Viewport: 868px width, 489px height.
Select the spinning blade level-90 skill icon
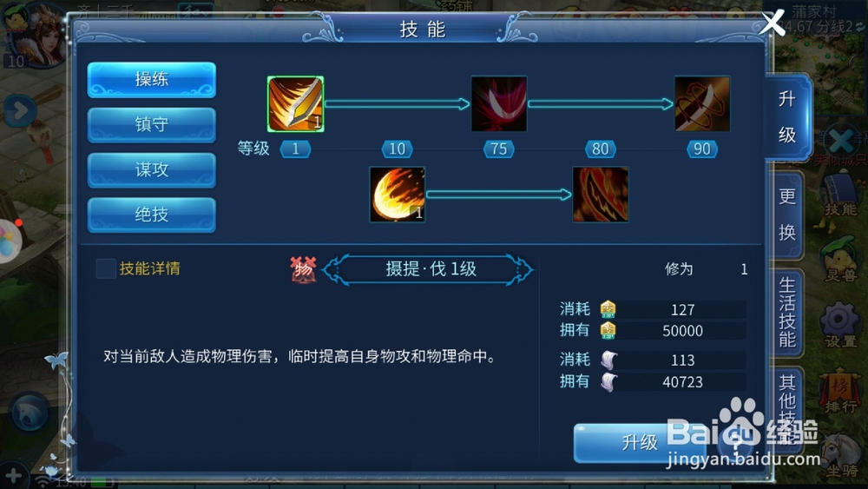click(702, 104)
